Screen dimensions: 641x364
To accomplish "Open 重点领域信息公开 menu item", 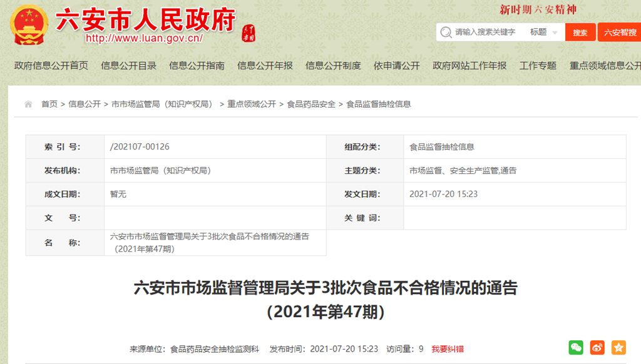I will point(605,66).
